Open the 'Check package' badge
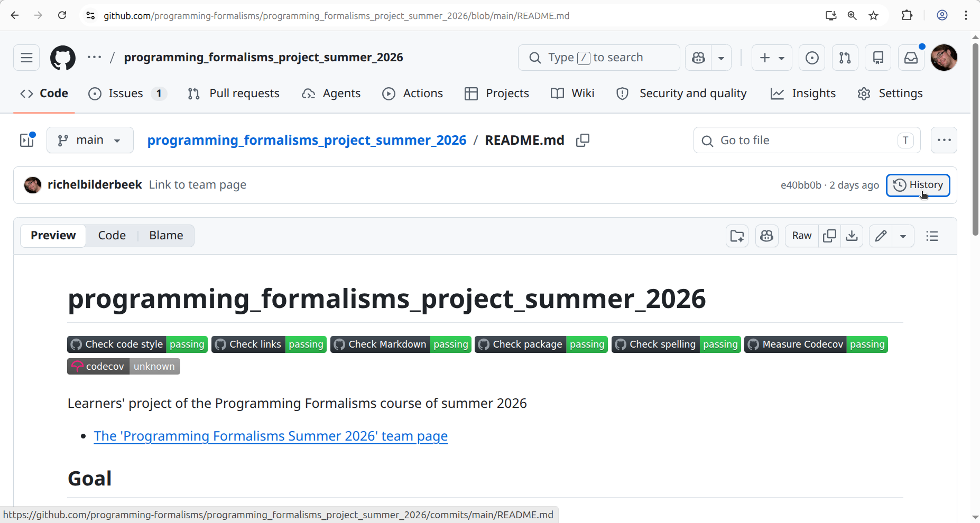Image resolution: width=980 pixels, height=523 pixels. click(541, 344)
